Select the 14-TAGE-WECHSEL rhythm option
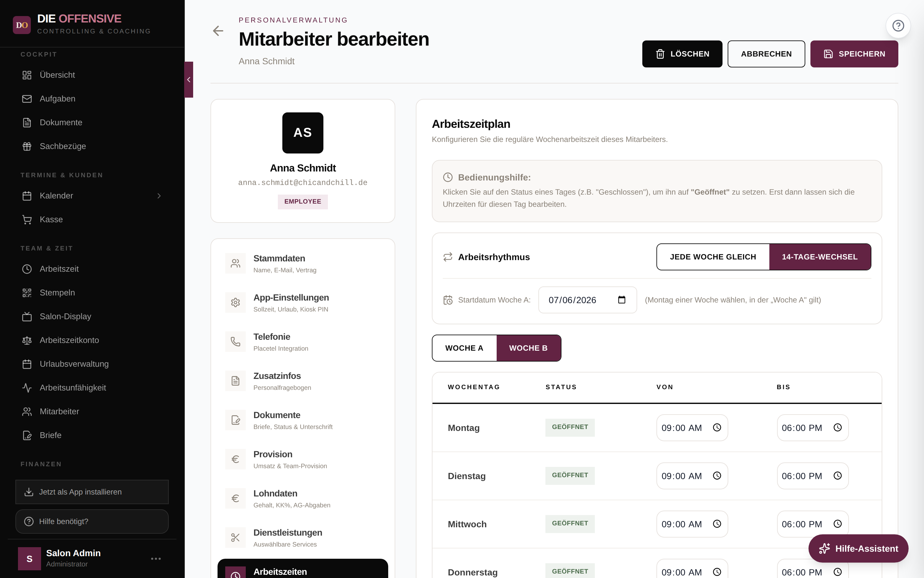924x578 pixels. pos(820,257)
